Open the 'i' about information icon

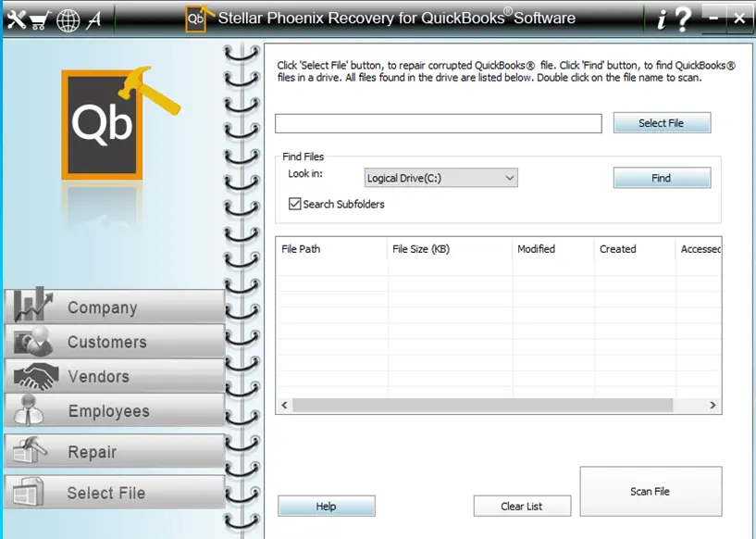[663, 19]
